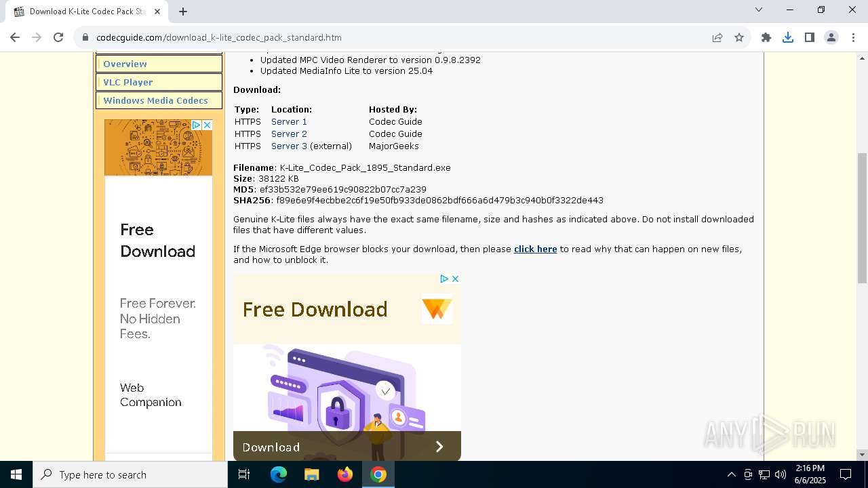This screenshot has width=868, height=488.
Task: Open the network tray icon
Action: [764, 474]
